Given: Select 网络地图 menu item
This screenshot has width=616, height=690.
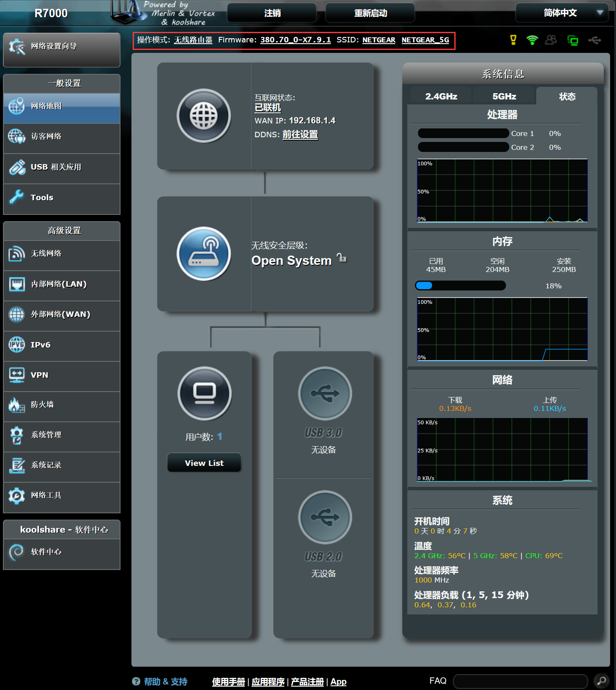Looking at the screenshot, I should click(x=62, y=108).
